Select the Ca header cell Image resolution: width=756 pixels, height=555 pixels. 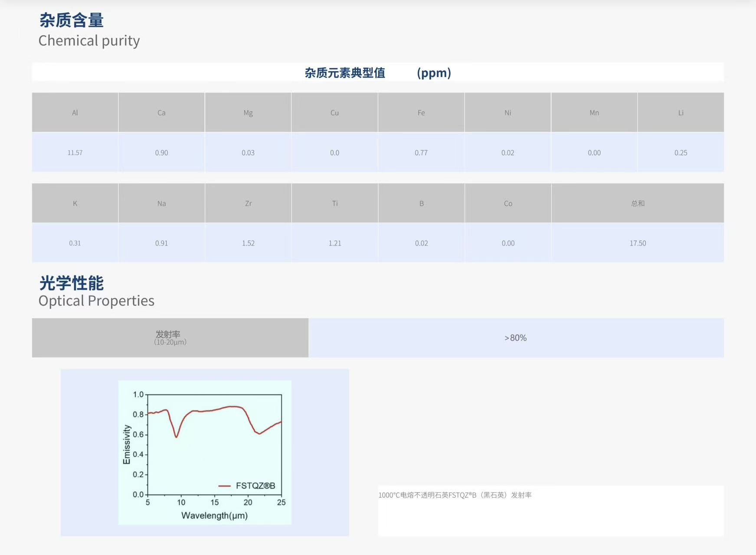tap(161, 113)
